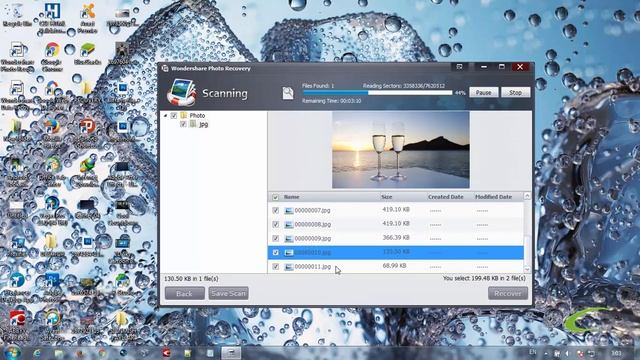Open File Explorer from the taskbar
The height and width of the screenshot is (360, 640).
pos(59,353)
